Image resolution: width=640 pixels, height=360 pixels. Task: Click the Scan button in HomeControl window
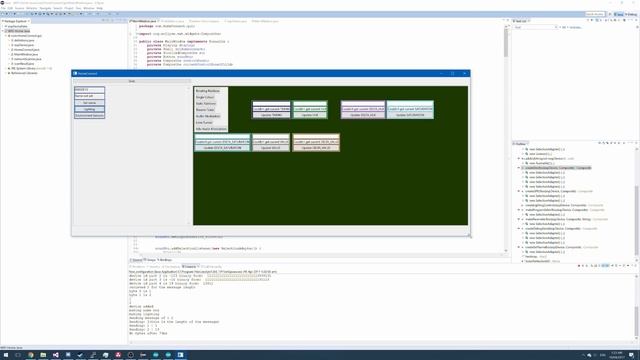tap(131, 81)
